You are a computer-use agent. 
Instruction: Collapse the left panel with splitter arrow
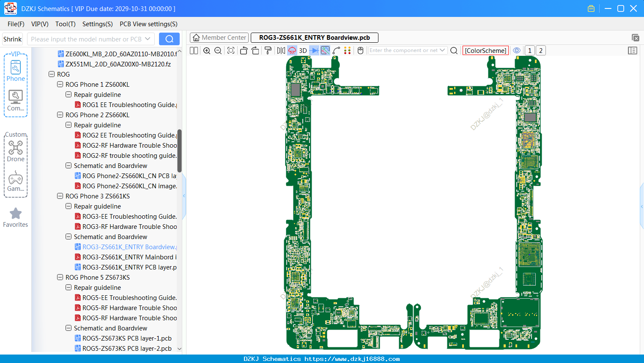(x=184, y=196)
